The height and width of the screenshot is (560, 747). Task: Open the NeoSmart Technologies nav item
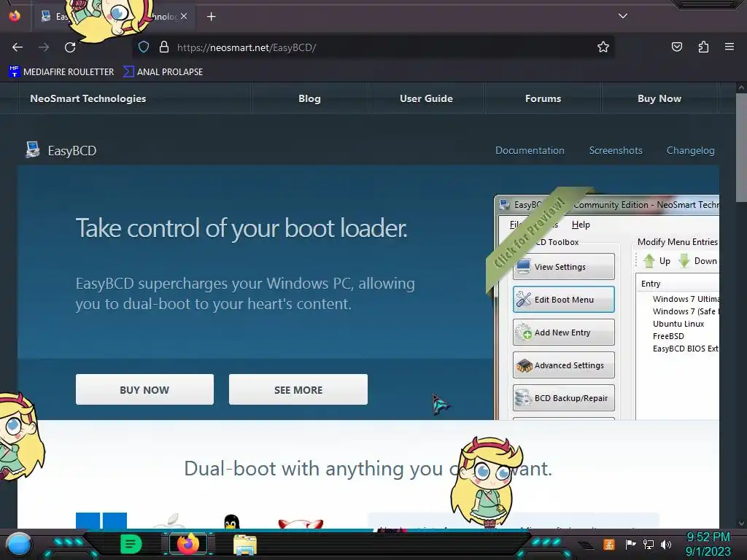pyautogui.click(x=88, y=98)
